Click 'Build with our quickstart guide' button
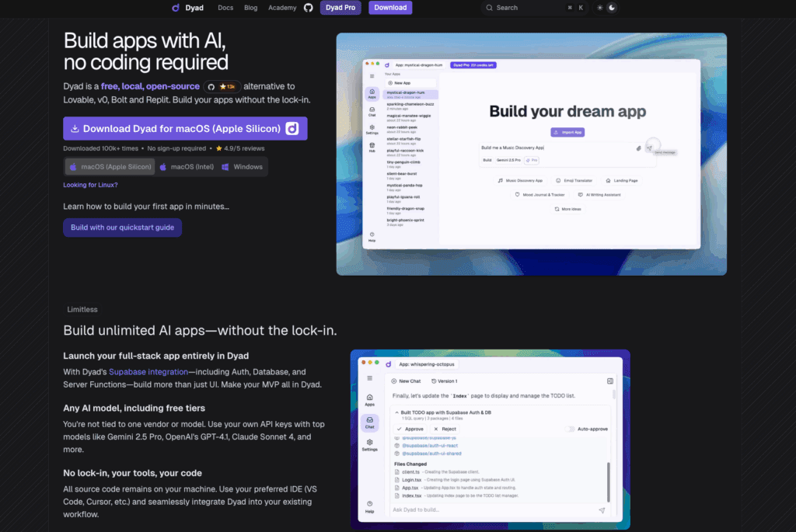This screenshot has width=796, height=532. click(122, 228)
